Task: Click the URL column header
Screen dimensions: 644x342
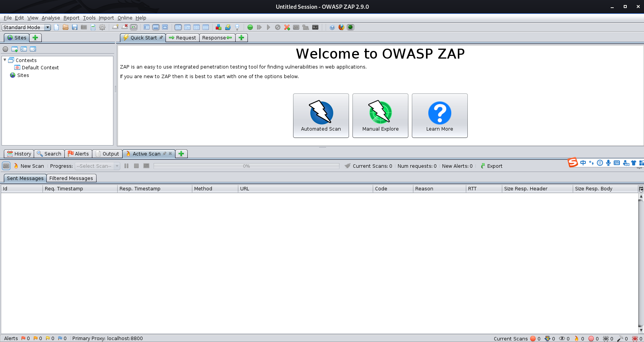Action: pos(305,189)
